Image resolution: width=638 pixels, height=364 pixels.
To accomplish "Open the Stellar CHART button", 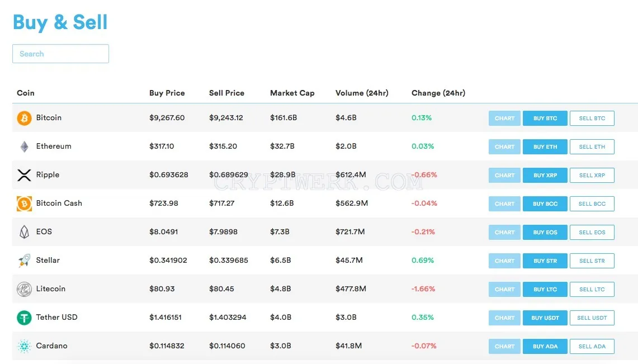I will 504,261.
